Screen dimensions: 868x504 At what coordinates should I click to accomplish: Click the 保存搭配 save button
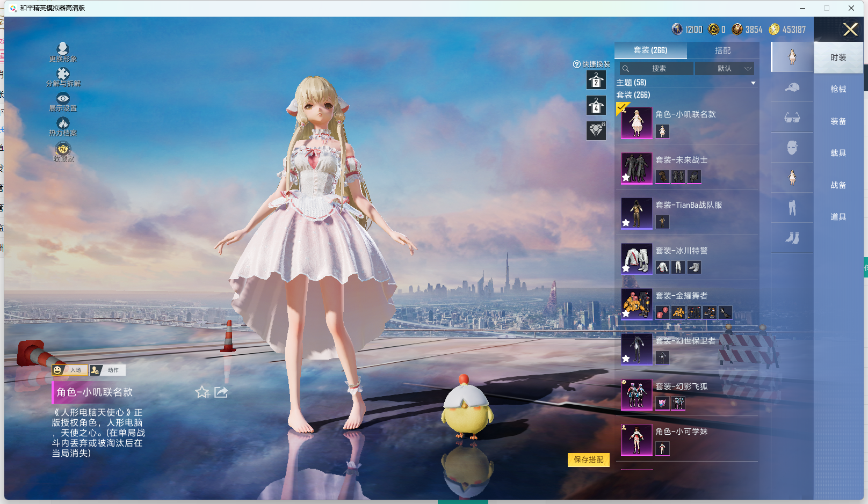tap(588, 460)
